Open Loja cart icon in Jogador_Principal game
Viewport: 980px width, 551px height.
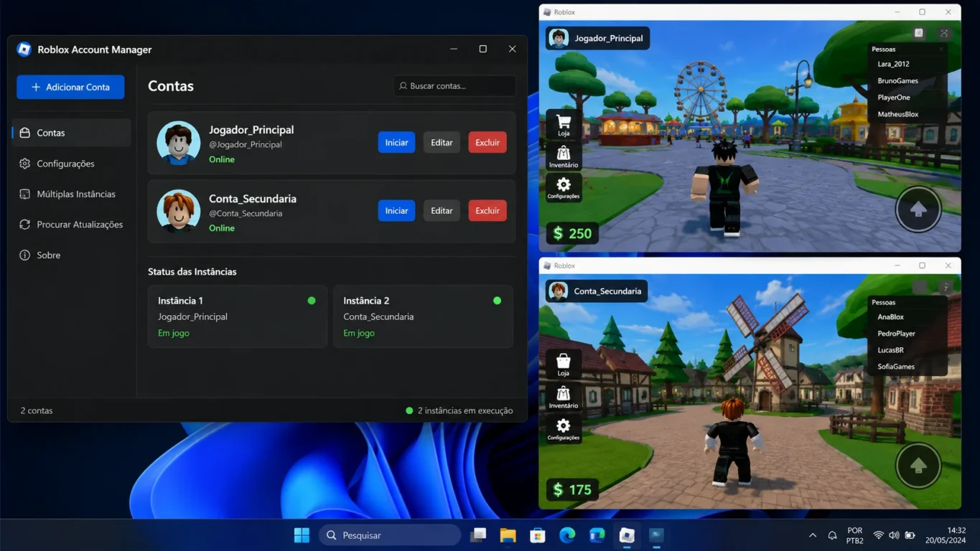pos(564,124)
